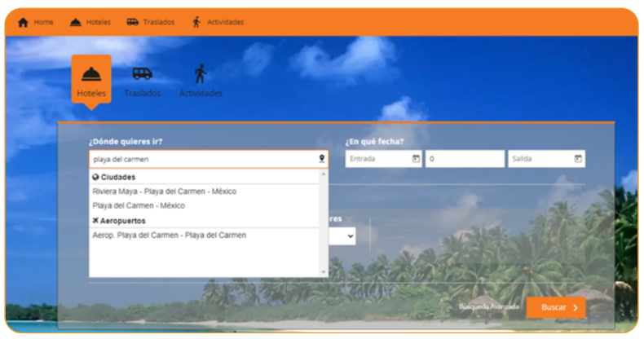Viewport: 644px width, 339px height.
Task: Click the suggestion list scrollbar up arrow
Action: click(x=324, y=175)
